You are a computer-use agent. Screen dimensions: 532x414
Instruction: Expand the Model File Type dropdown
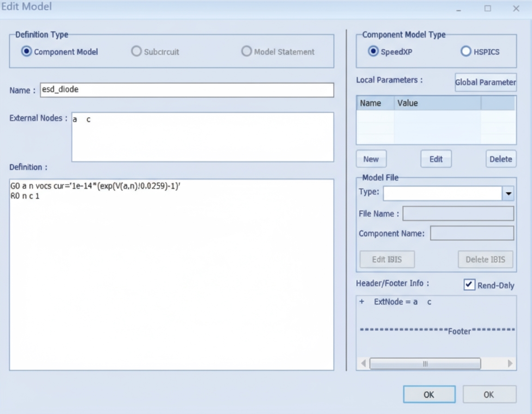(x=508, y=194)
